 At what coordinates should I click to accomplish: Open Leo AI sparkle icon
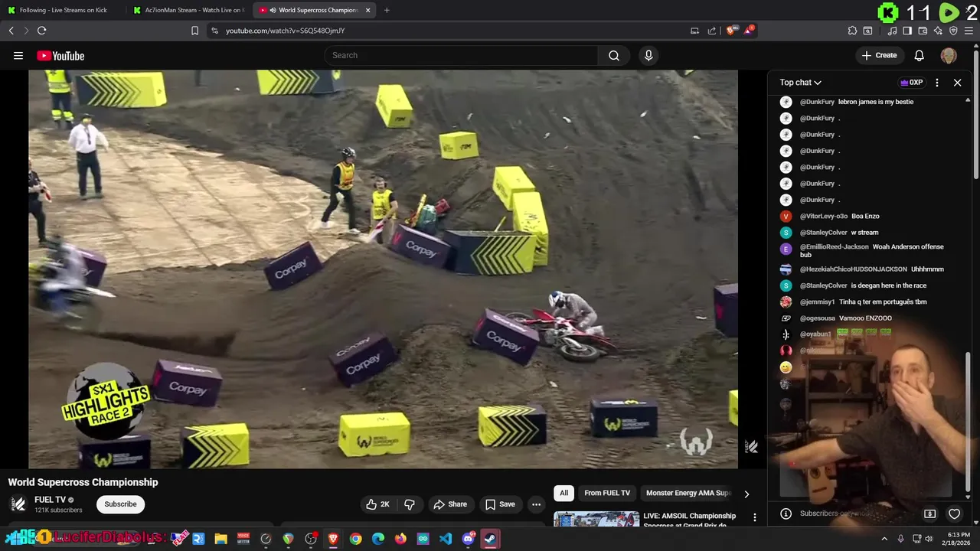pyautogui.click(x=938, y=31)
